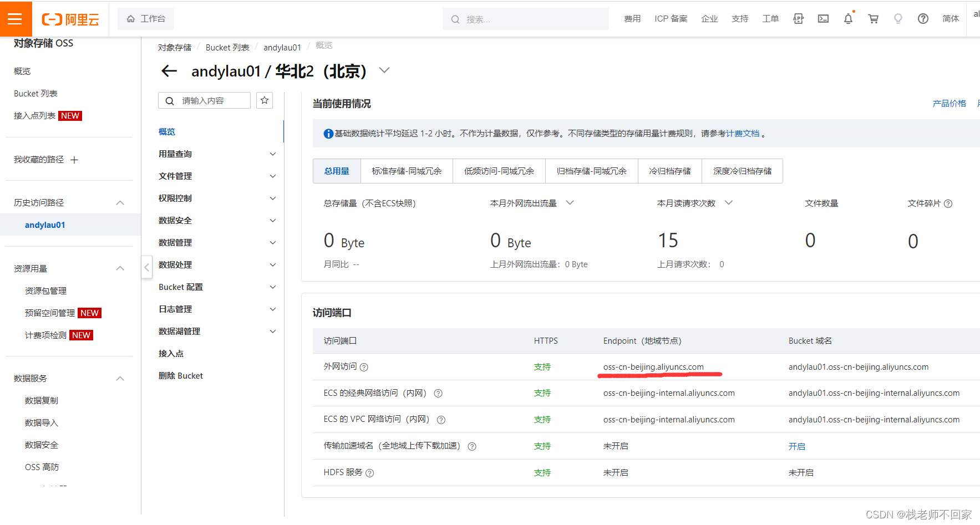980x525 pixels.
Task: Collapse the side panel with left-arrow handle
Action: pos(146,267)
